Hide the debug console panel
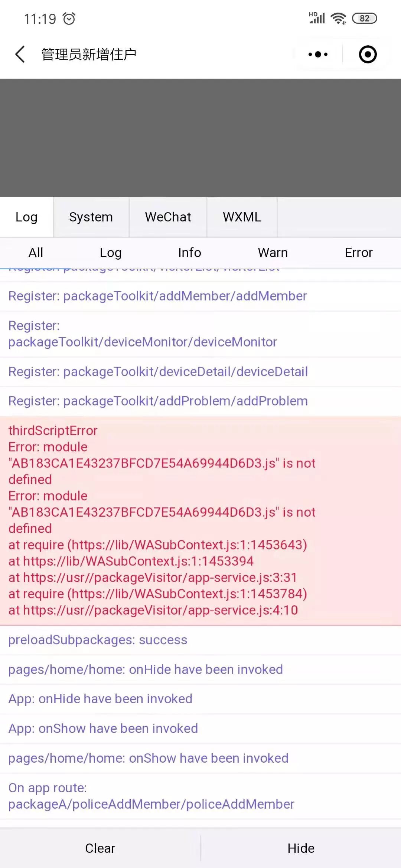Viewport: 401px width, 868px height. click(301, 848)
